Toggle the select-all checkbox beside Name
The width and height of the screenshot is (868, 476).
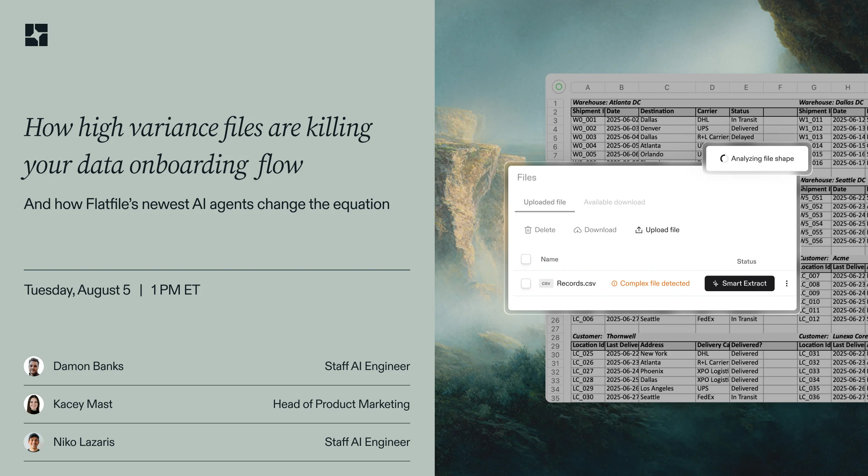click(x=526, y=259)
